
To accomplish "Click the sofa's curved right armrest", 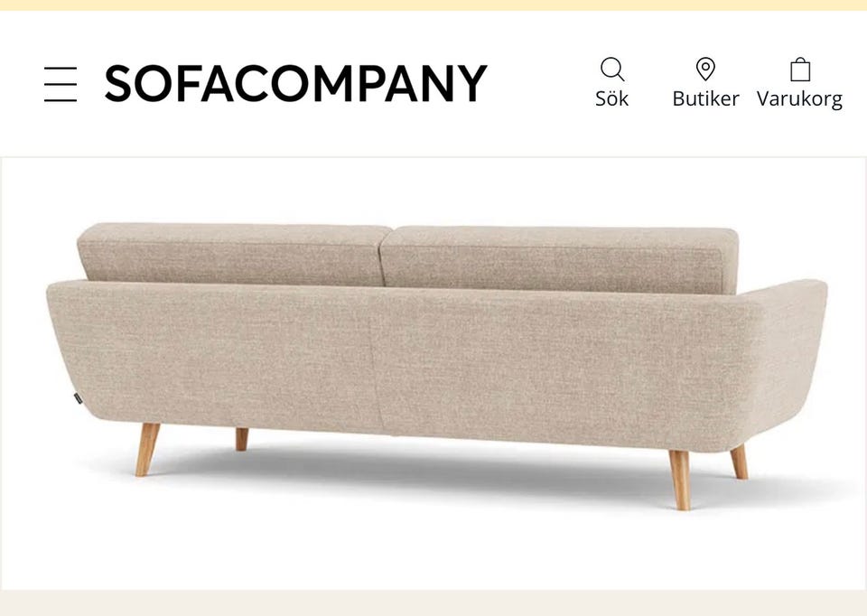I will (787, 365).
